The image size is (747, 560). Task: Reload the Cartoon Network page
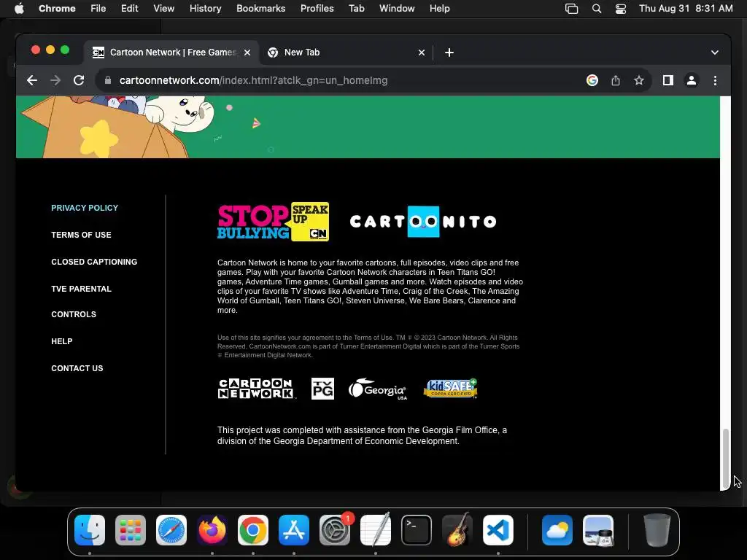79,80
